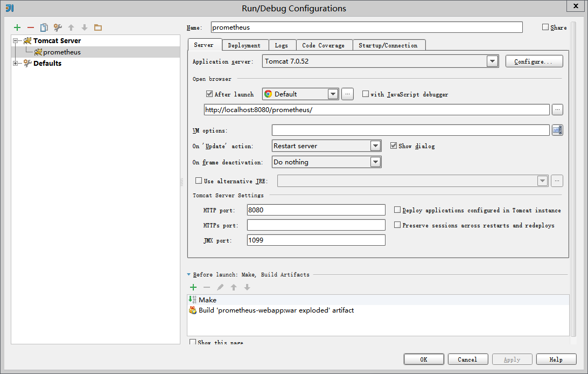Click the Make task icon

click(x=192, y=299)
